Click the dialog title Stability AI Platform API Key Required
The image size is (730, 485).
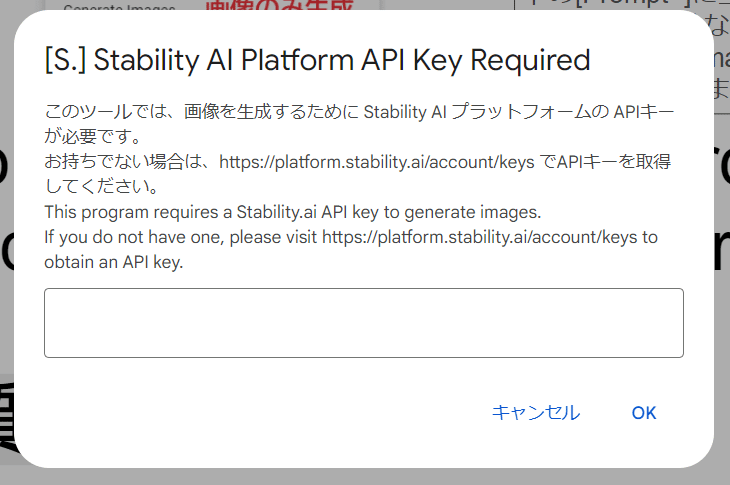[342, 61]
